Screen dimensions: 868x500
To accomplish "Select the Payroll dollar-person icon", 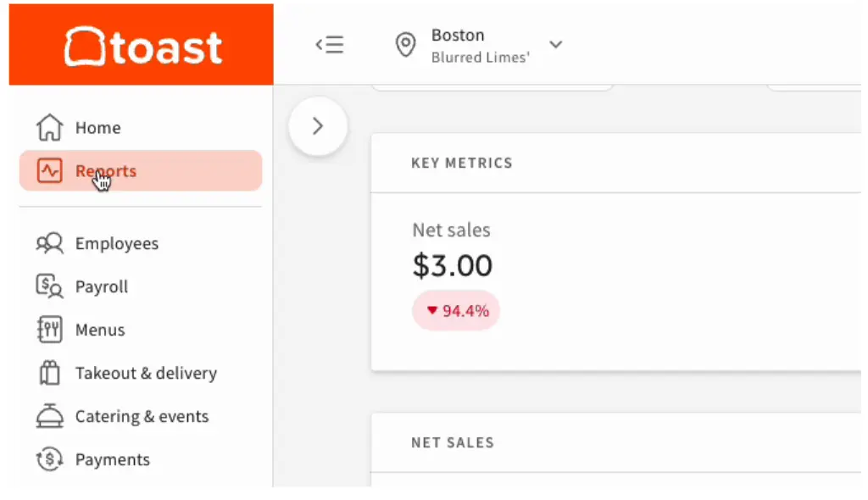I will 49,286.
